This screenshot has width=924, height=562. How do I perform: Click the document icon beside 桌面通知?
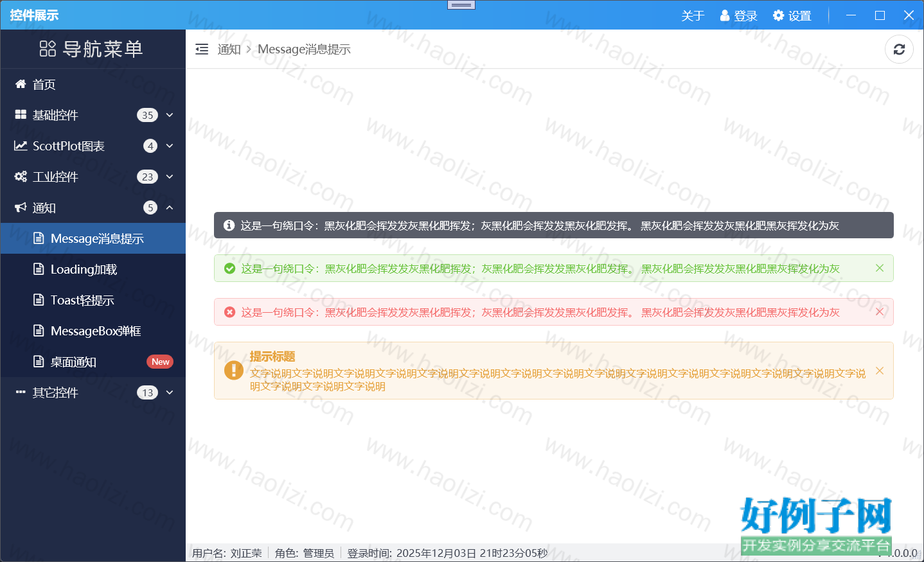coord(39,362)
